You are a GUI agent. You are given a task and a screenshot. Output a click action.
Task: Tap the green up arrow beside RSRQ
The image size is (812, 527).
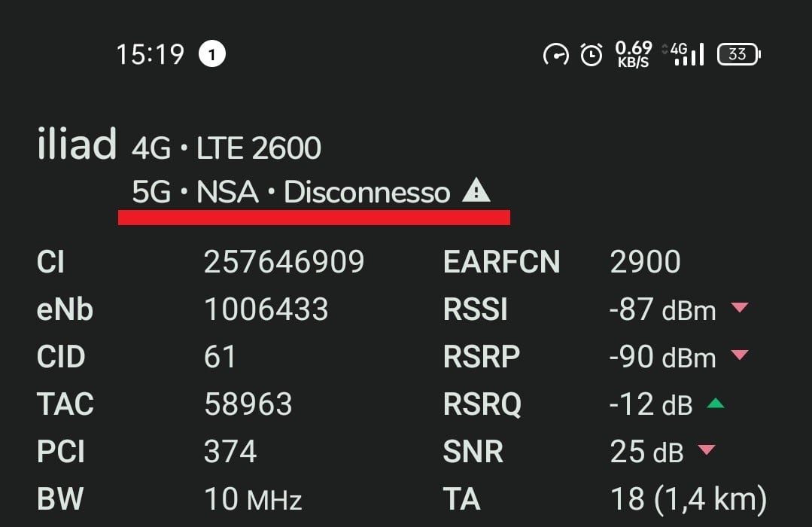715,404
